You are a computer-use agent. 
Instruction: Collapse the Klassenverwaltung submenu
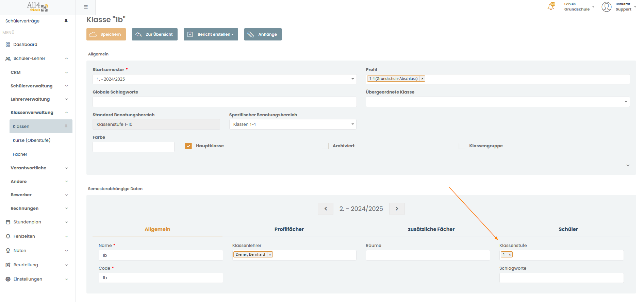(x=67, y=113)
